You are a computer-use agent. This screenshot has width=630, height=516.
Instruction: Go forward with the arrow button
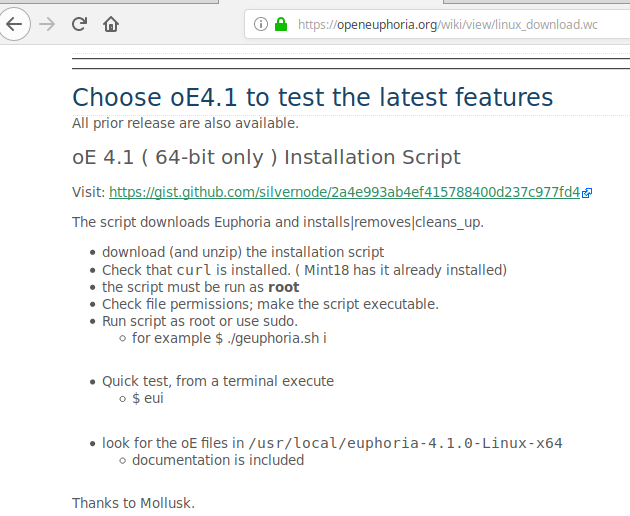pos(47,25)
